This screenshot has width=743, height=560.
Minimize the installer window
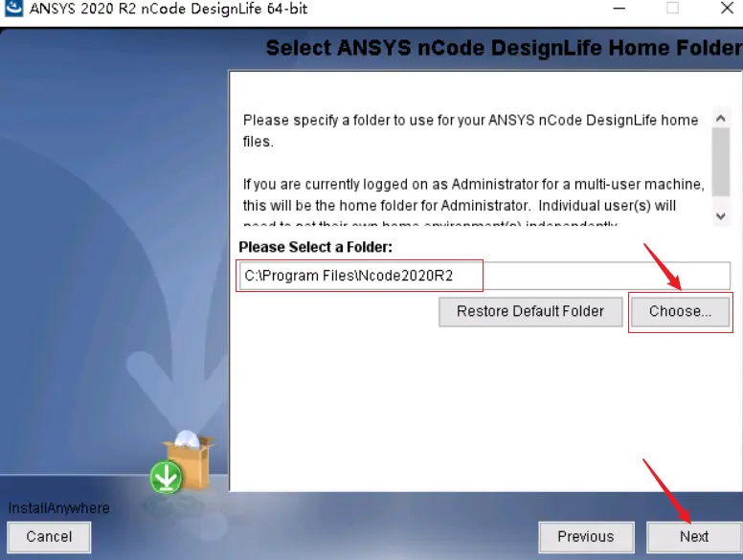click(619, 8)
